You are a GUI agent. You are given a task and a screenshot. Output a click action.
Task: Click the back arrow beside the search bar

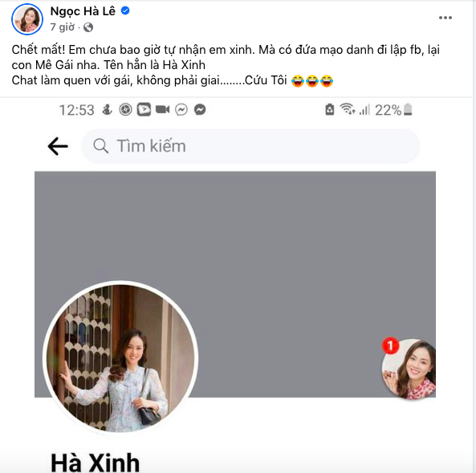pos(58,146)
